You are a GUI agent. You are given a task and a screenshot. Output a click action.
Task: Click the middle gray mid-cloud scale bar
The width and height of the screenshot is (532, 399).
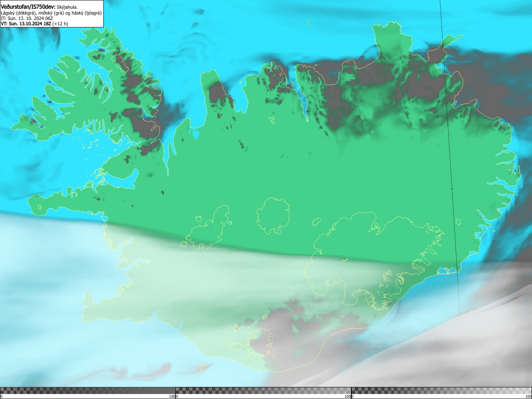click(x=263, y=391)
